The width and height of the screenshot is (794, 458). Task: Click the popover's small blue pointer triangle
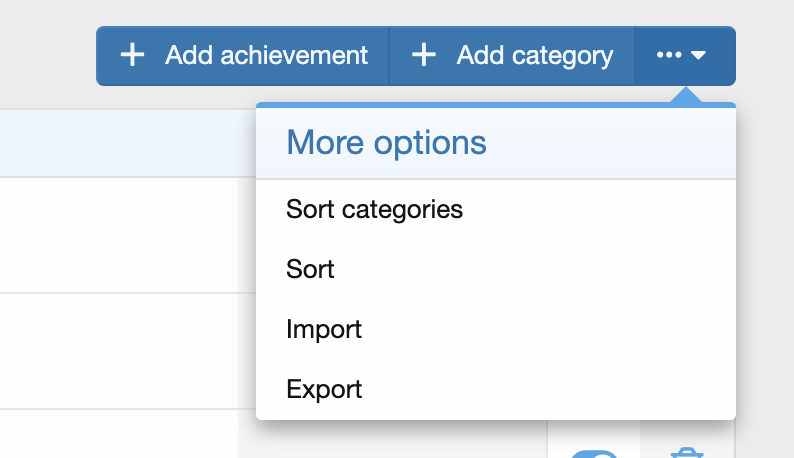685,96
